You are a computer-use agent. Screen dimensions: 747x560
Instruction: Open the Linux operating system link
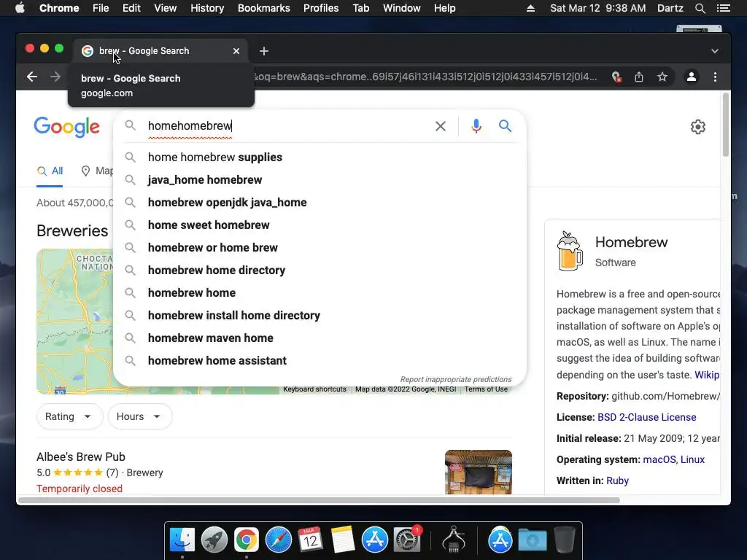coord(692,459)
